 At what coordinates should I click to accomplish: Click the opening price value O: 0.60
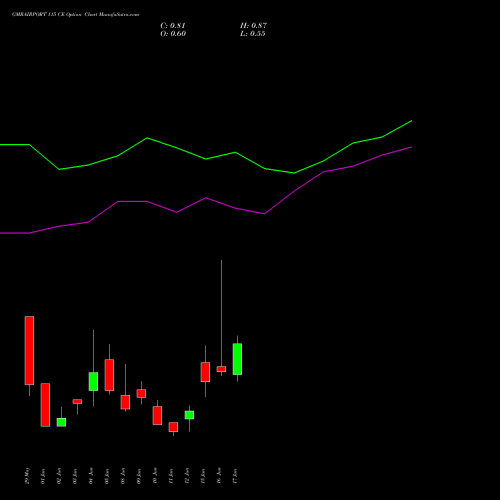pos(173,34)
